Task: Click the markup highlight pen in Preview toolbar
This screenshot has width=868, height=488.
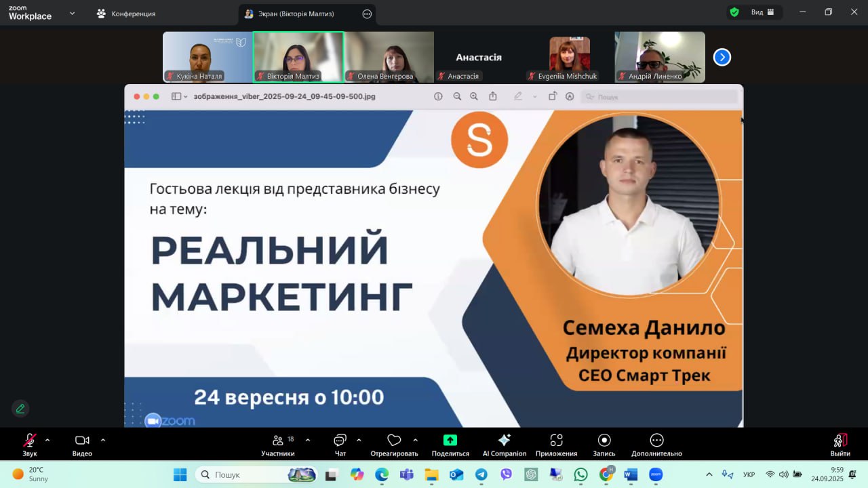Action: pos(518,97)
